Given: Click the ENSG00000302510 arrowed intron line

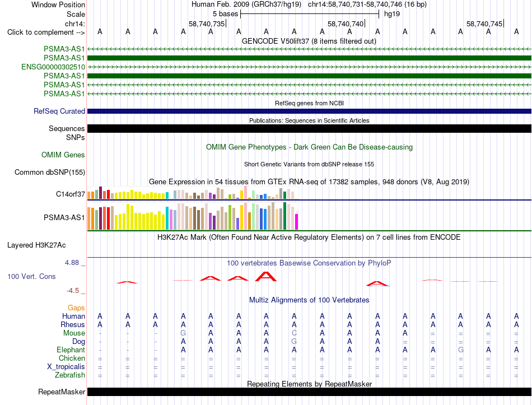Looking at the screenshot, I should pyautogui.click(x=309, y=67).
